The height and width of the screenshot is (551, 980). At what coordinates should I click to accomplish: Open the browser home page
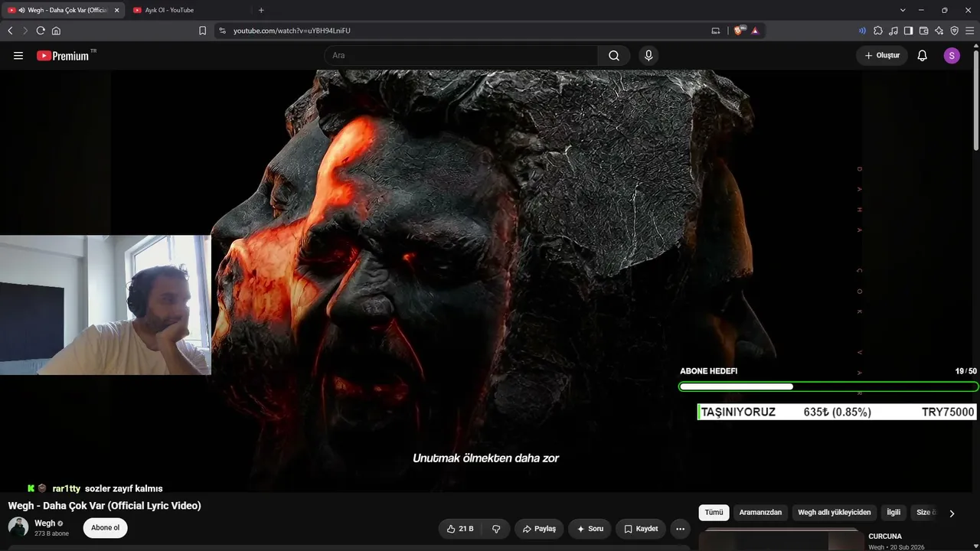[56, 31]
